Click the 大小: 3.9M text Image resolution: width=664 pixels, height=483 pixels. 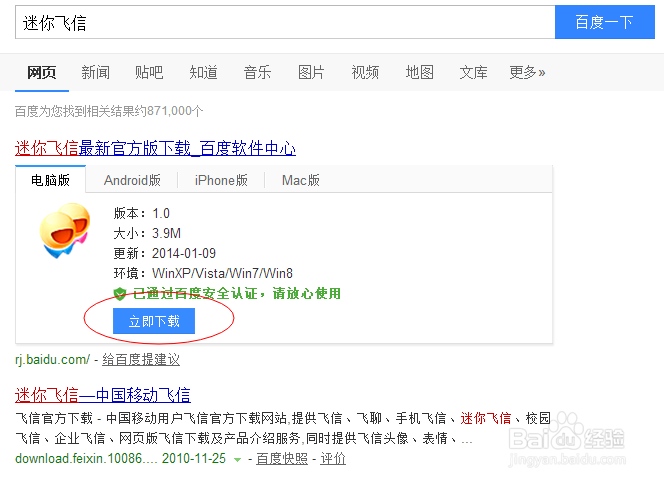coord(147,233)
